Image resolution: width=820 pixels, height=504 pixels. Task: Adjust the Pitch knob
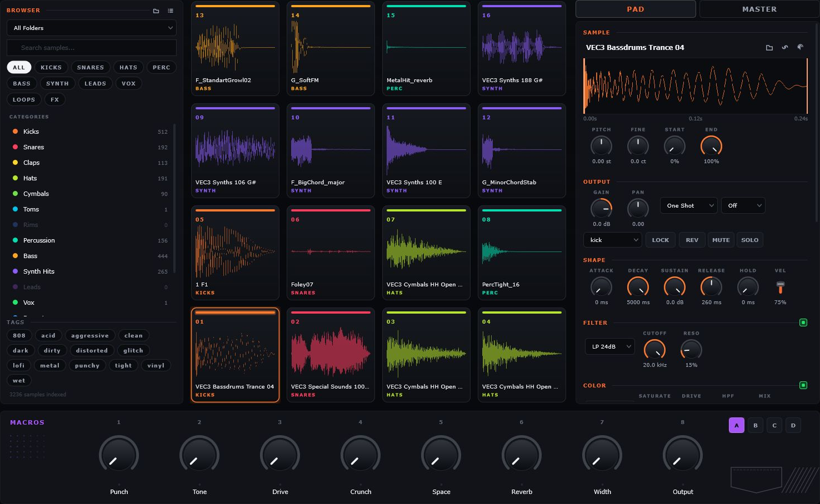pyautogui.click(x=601, y=146)
